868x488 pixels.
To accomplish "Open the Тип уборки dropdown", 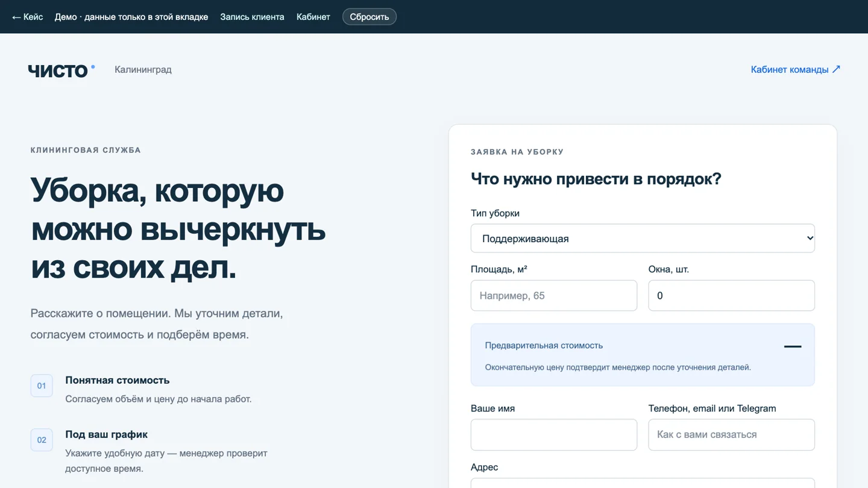I will [x=643, y=239].
